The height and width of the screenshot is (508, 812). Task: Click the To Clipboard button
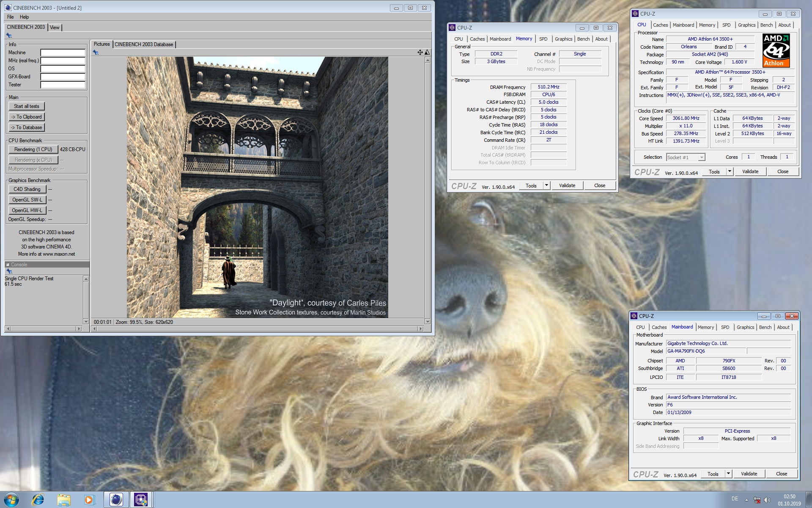27,117
